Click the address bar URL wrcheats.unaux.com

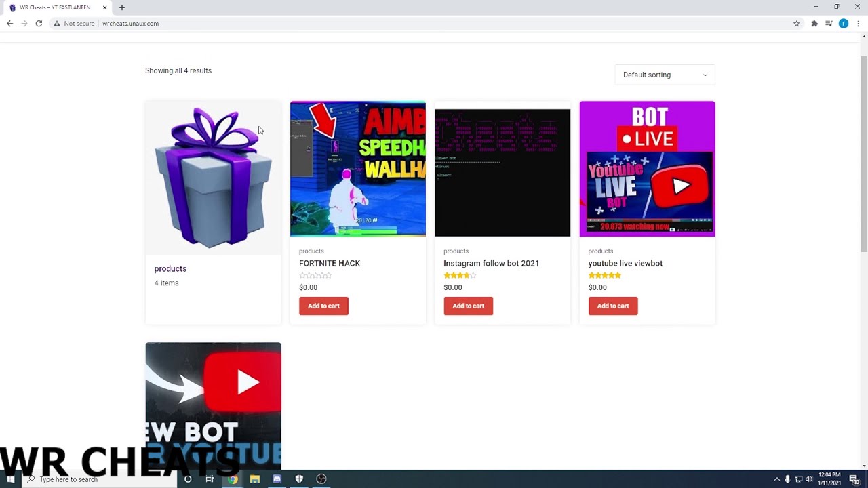(130, 23)
